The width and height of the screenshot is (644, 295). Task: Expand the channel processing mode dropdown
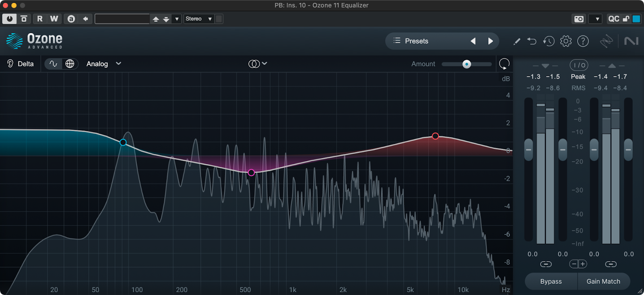point(258,64)
